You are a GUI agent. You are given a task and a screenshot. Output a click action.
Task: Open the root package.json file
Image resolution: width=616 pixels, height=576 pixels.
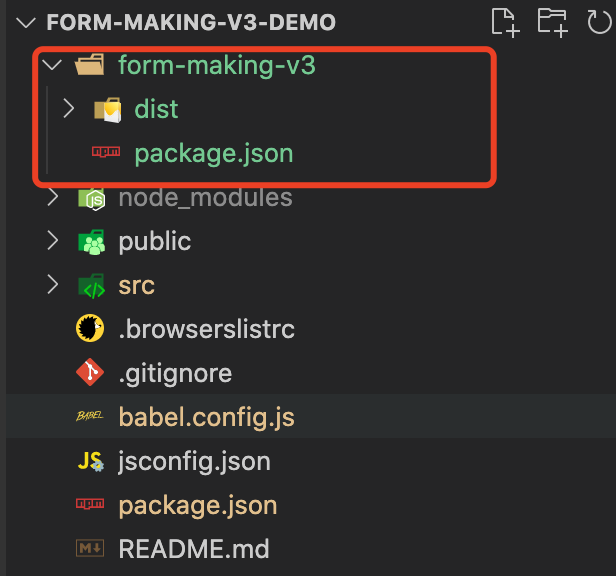197,505
